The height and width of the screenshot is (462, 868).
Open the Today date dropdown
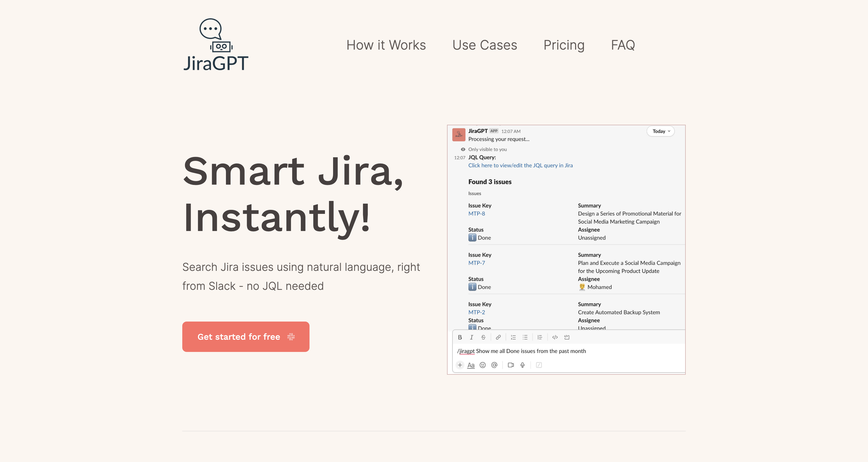point(661,131)
